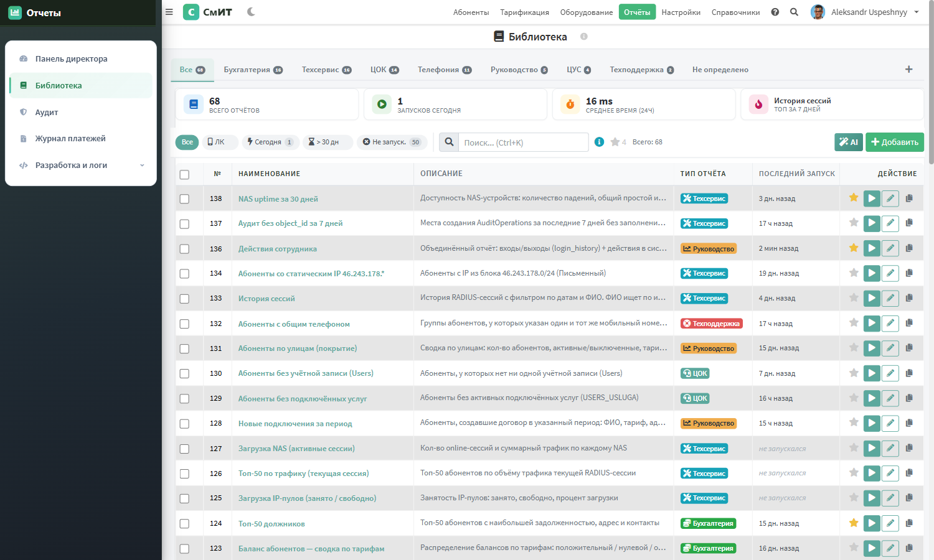
Task: Sort by Последний запуск column header
Action: point(796,174)
